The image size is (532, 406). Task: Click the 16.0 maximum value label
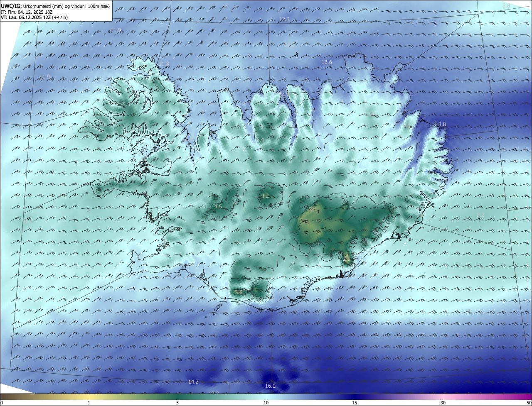(x=270, y=386)
